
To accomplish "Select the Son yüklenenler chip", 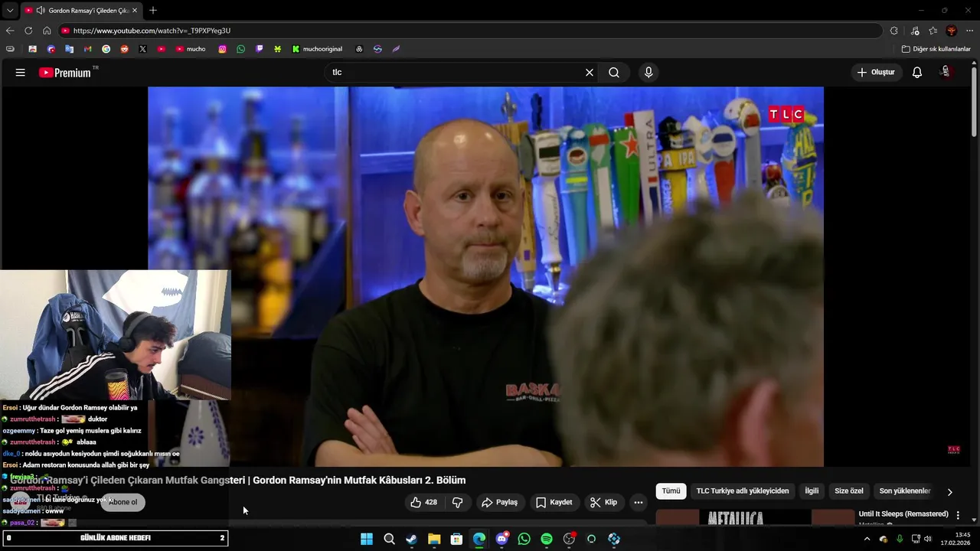I will 904,491.
